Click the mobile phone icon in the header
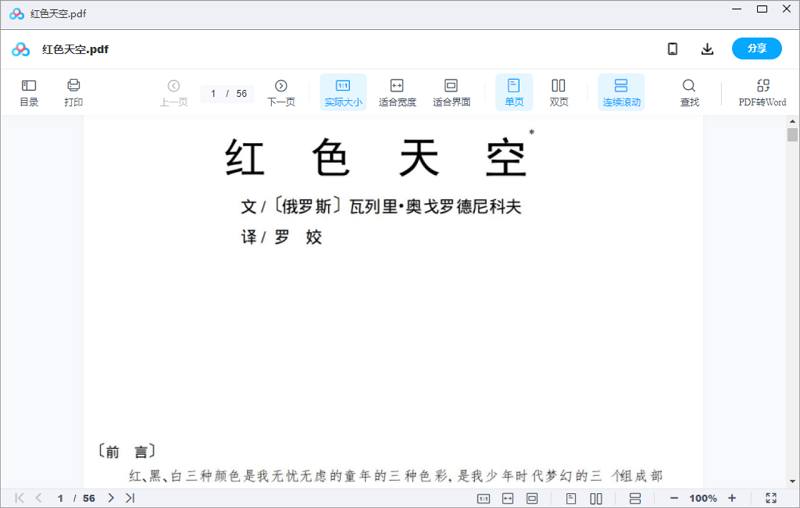The height and width of the screenshot is (508, 800). coord(673,49)
